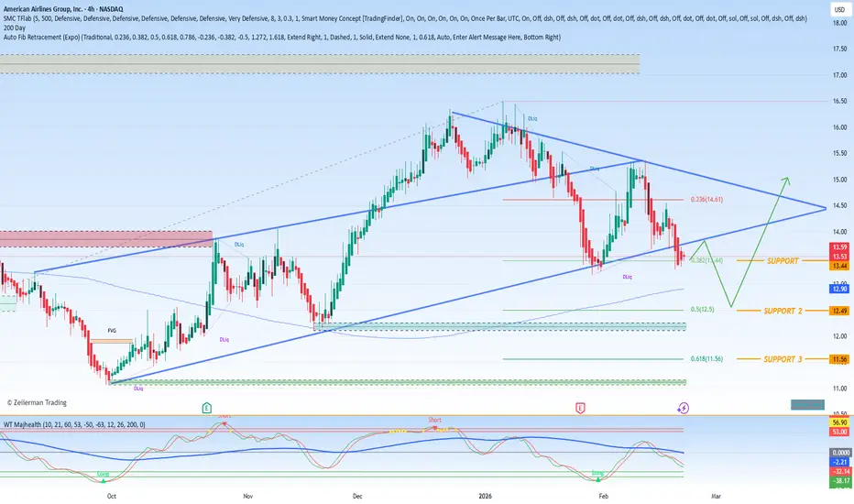The image size is (854, 504).
Task: Select the Auto Fib Retracement (Expo) legend
Action: click(x=282, y=37)
